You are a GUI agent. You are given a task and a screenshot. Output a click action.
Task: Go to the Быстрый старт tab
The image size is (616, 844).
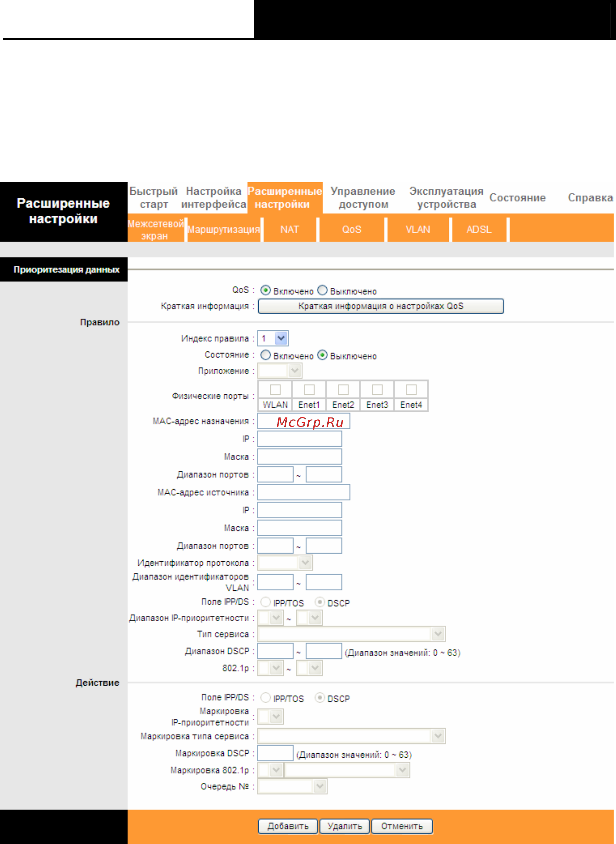(x=154, y=198)
